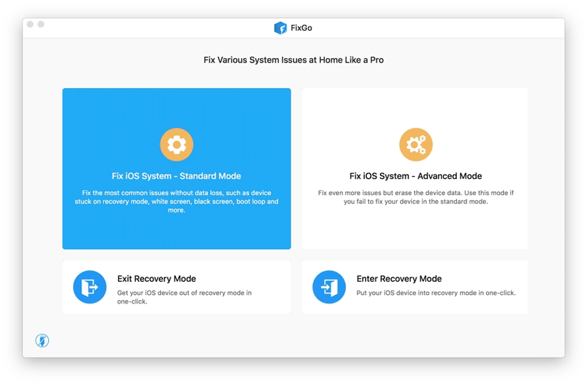Click the Enter Recovery Mode door icon
Image resolution: width=588 pixels, height=385 pixels.
point(329,287)
